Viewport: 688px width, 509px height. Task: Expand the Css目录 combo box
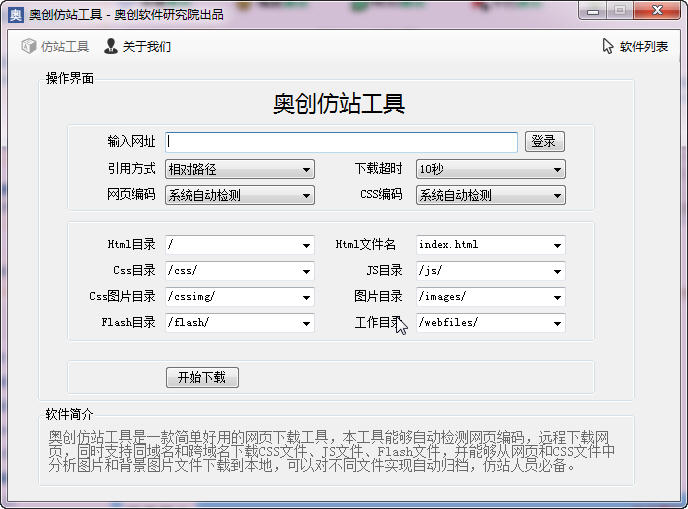click(x=306, y=271)
